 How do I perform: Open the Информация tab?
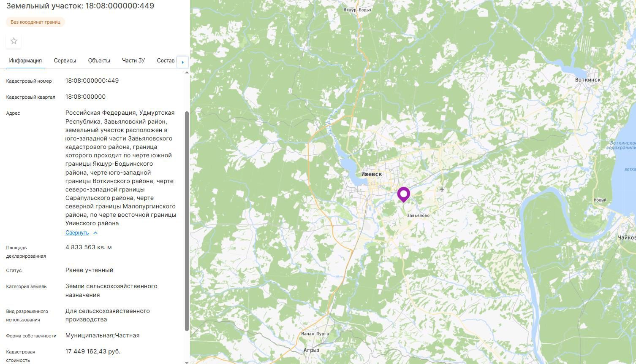pyautogui.click(x=25, y=61)
